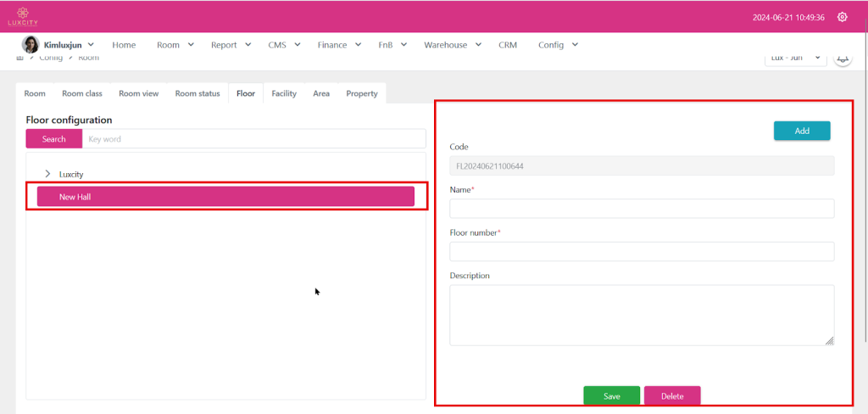The height and width of the screenshot is (414, 868).
Task: Expand the Config menu
Action: pos(558,45)
